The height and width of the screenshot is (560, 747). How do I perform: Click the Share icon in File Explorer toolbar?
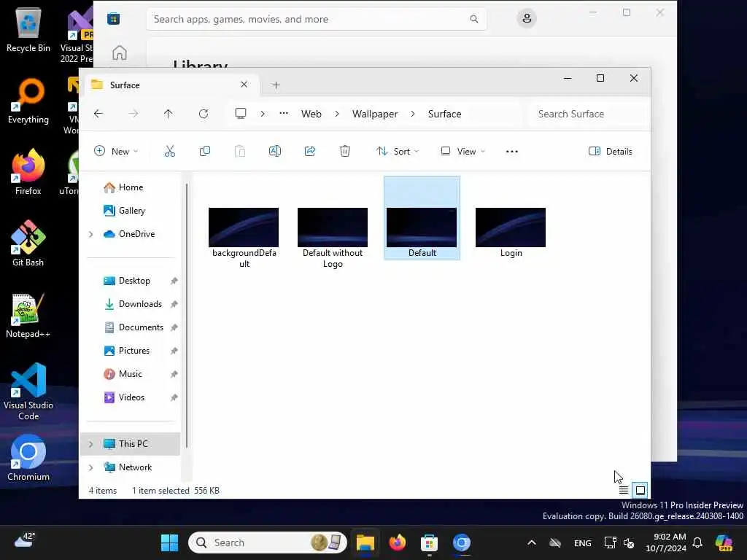[309, 152]
